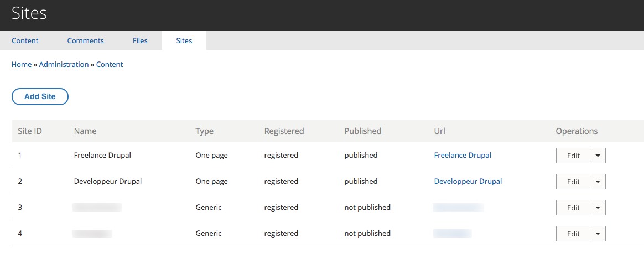This screenshot has height=268, width=644.
Task: Click the Operations column header
Action: pyautogui.click(x=577, y=131)
